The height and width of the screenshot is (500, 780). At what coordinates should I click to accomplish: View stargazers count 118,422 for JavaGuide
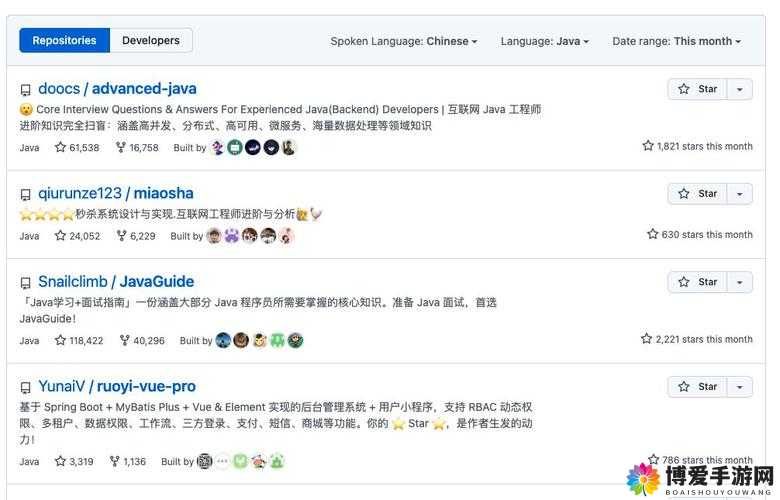79,340
